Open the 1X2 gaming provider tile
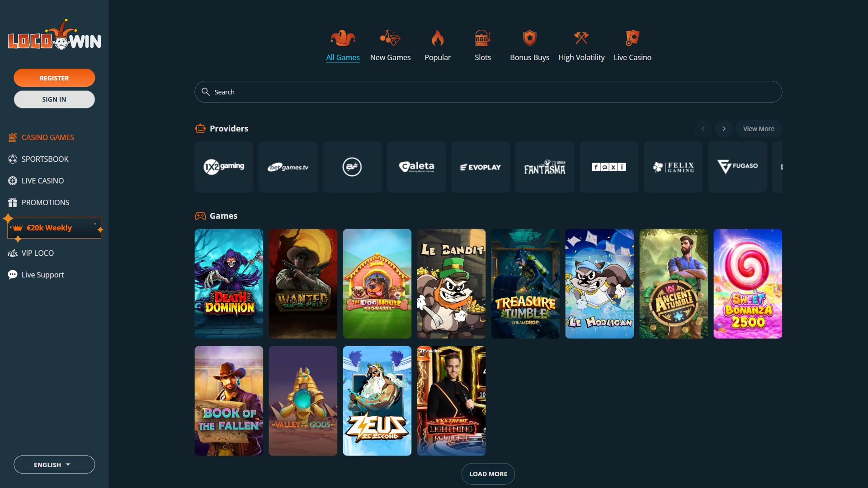This screenshot has height=488, width=868. pos(224,167)
